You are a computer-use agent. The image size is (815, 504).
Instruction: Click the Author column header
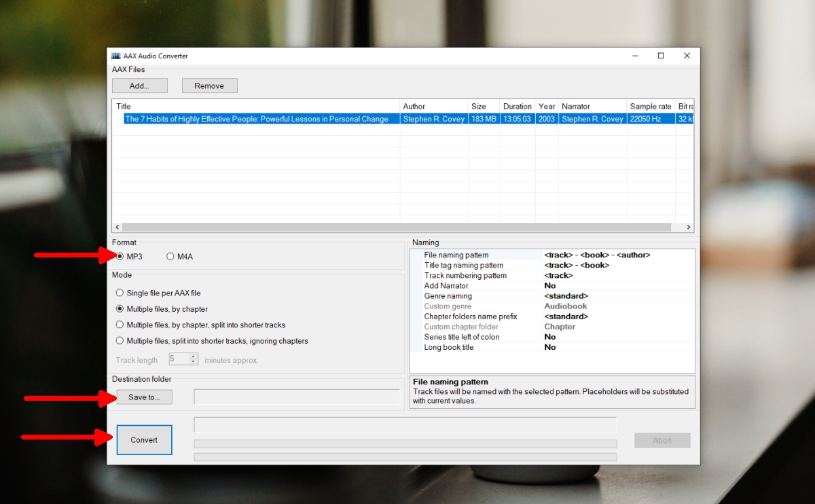[434, 106]
